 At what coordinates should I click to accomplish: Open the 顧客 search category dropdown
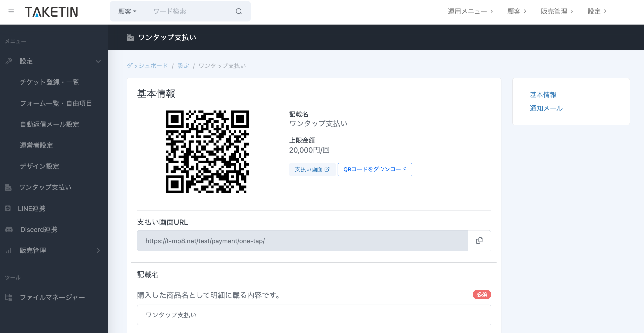click(127, 12)
